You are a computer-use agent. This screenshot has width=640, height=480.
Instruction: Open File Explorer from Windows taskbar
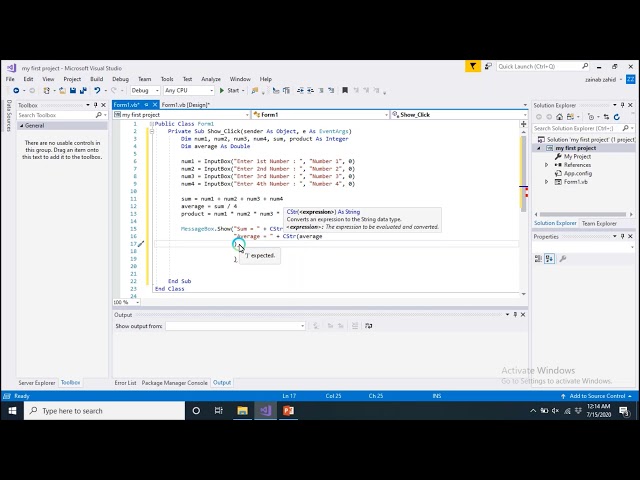[x=242, y=411]
